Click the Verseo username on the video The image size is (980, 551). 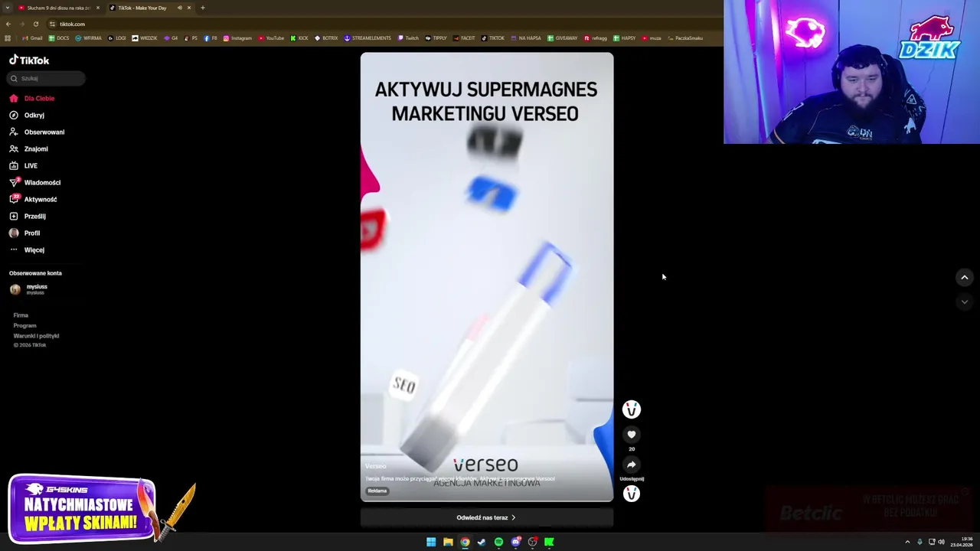tap(376, 466)
